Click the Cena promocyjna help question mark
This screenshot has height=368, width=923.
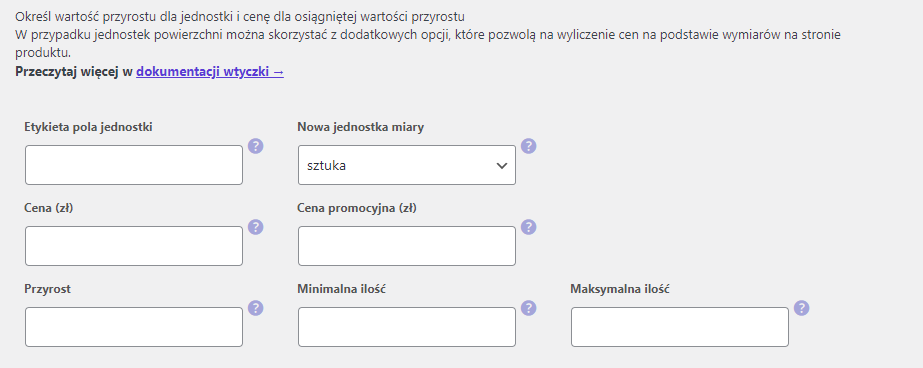(529, 227)
